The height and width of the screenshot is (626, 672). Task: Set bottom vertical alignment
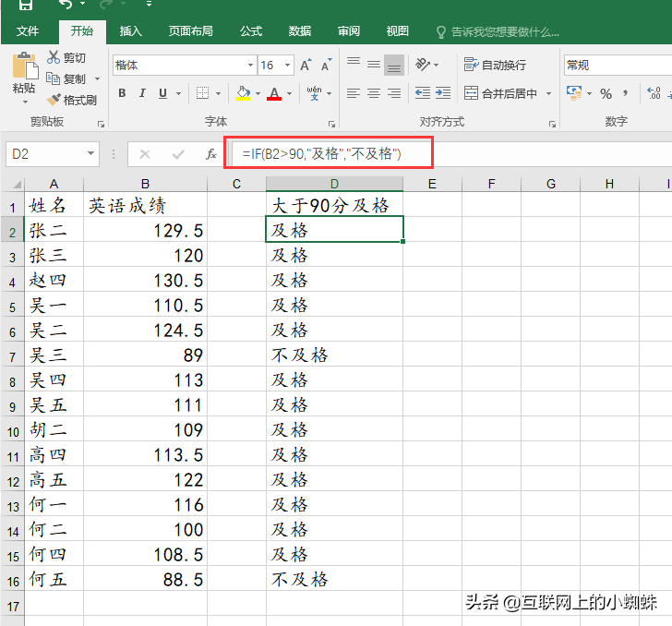point(394,65)
